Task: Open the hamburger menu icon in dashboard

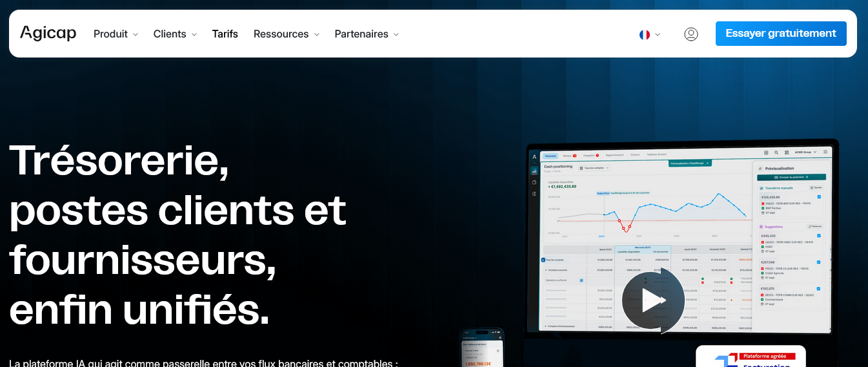Action: tap(825, 152)
